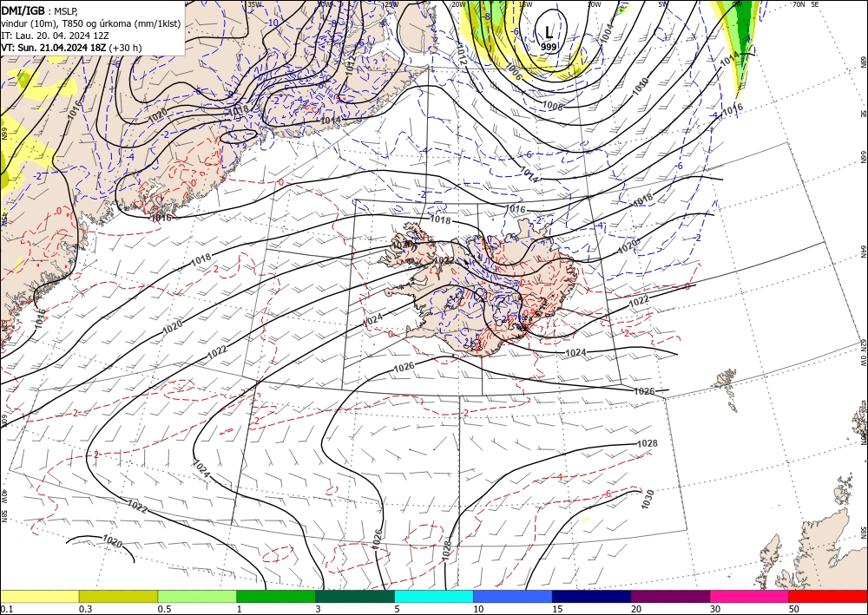The width and height of the screenshot is (868, 615).
Task: Click the "999" central pressure label
Action: click(x=549, y=47)
